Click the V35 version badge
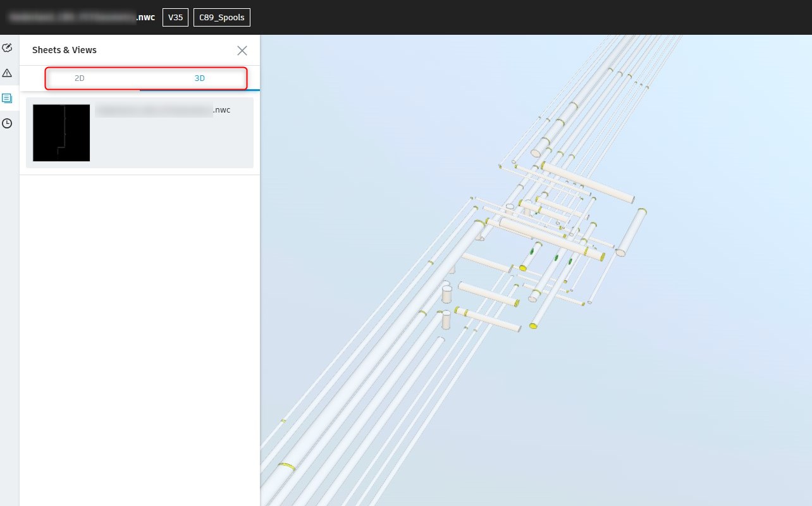Viewport: 812px width, 506px height. (x=175, y=17)
